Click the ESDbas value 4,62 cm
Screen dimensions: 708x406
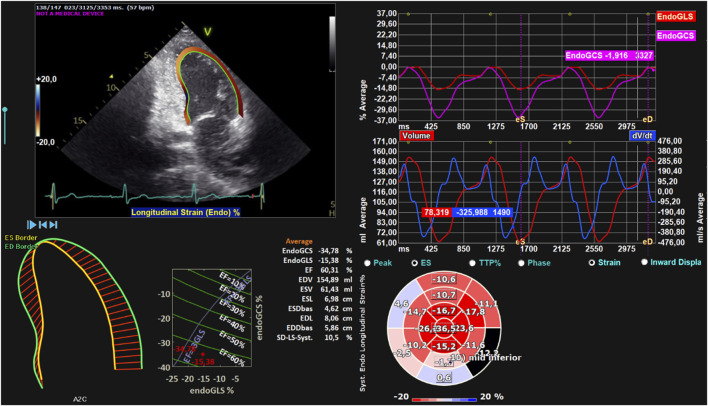[332, 309]
